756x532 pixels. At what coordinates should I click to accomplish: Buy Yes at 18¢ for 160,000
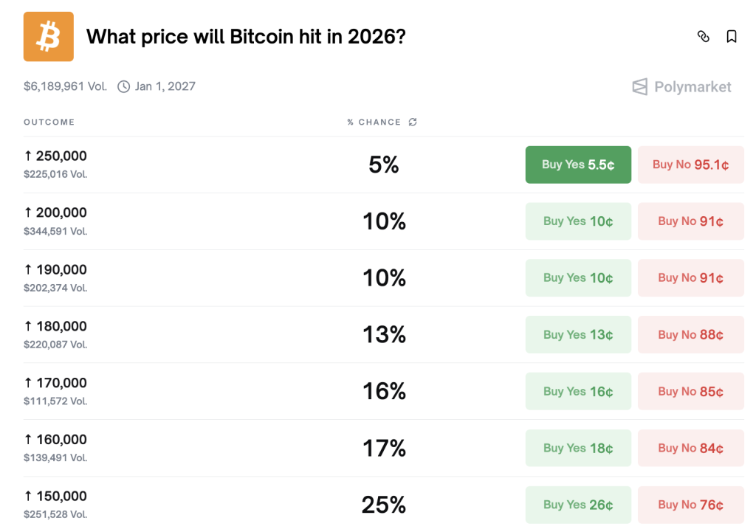click(x=578, y=449)
